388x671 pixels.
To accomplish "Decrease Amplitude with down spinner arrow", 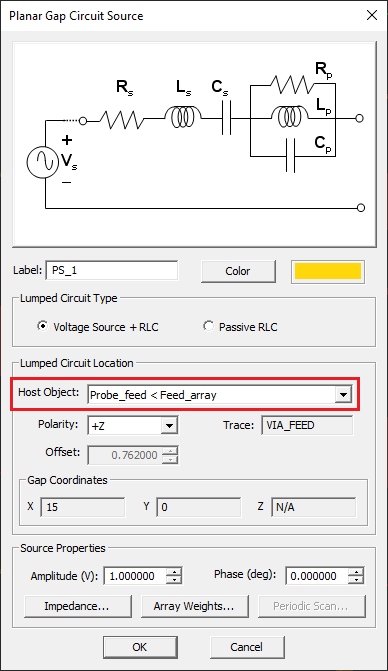I will tap(174, 580).
